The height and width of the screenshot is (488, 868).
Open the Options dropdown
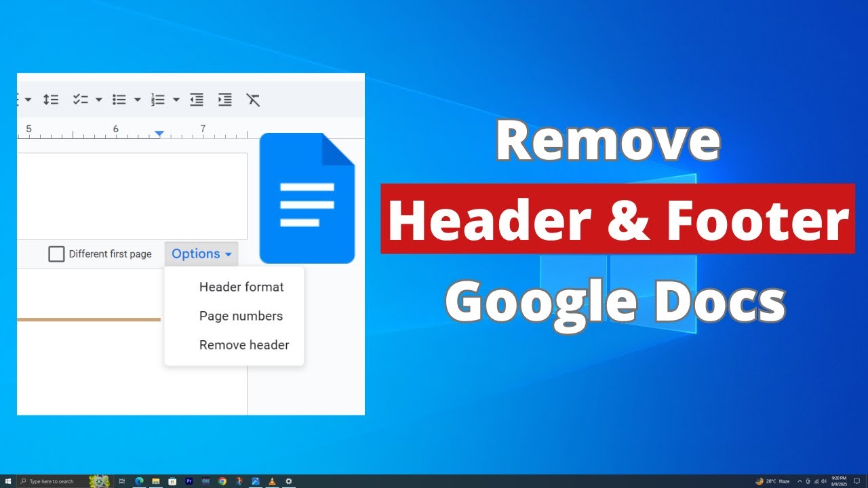pyautogui.click(x=201, y=254)
